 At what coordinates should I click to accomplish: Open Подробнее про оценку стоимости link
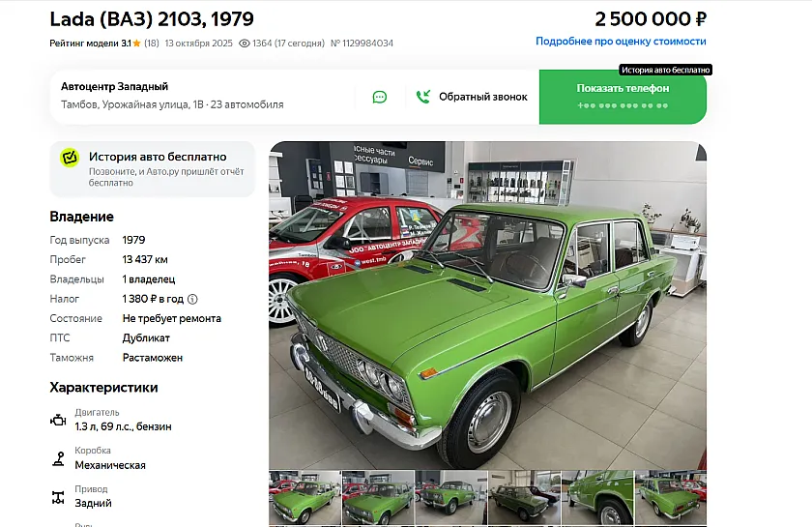click(x=621, y=42)
